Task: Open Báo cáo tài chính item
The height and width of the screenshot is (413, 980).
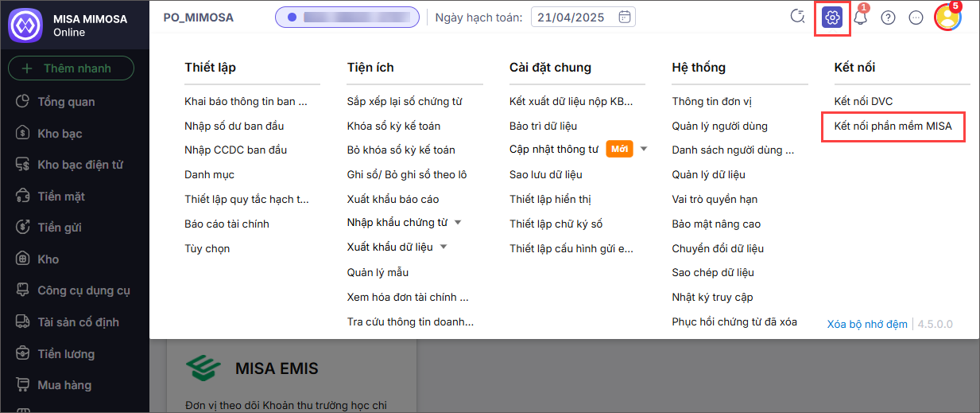Action: pyautogui.click(x=227, y=224)
